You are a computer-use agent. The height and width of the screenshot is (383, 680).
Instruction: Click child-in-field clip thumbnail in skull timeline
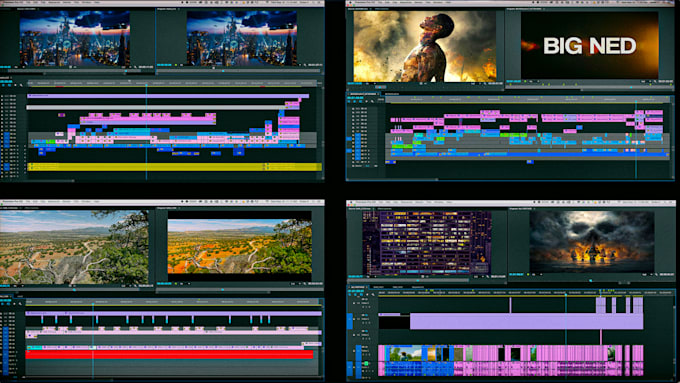406,354
